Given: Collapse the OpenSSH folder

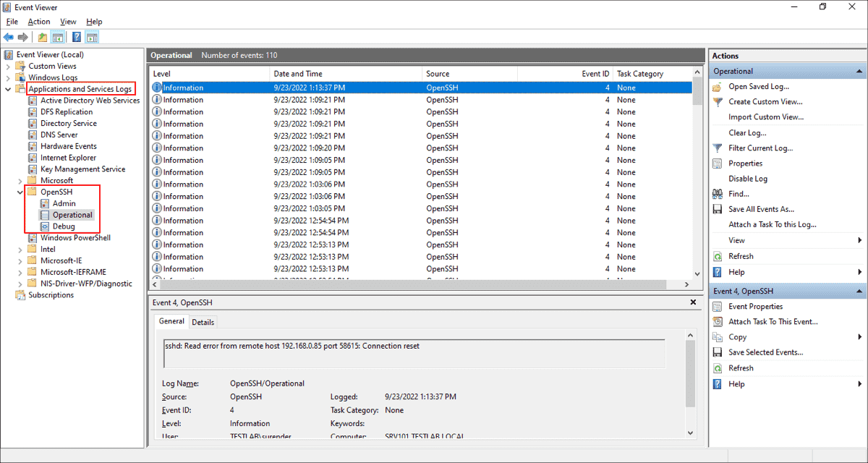Looking at the screenshot, I should pyautogui.click(x=20, y=191).
